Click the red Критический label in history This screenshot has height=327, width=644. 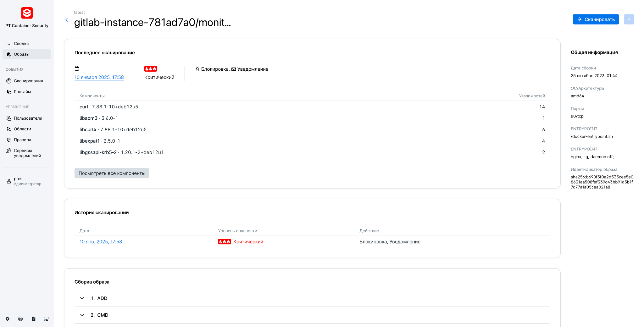pyautogui.click(x=248, y=242)
